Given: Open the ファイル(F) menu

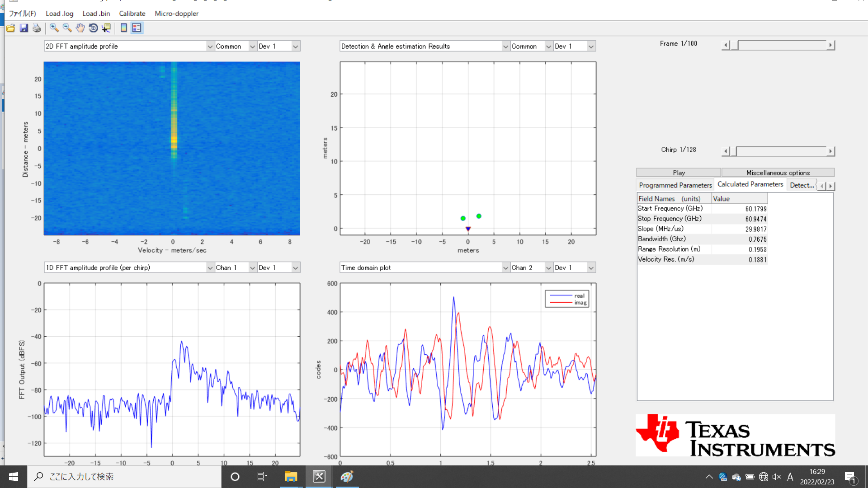Looking at the screenshot, I should (22, 14).
